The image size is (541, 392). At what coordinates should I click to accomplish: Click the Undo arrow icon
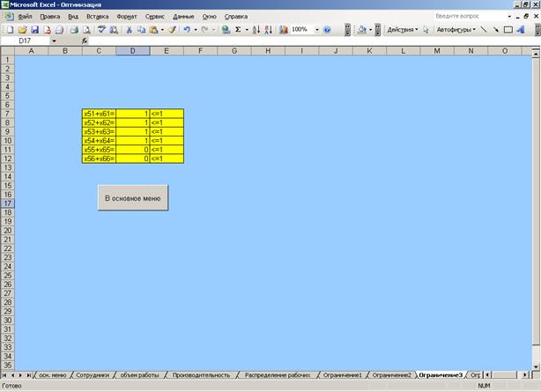coord(187,29)
